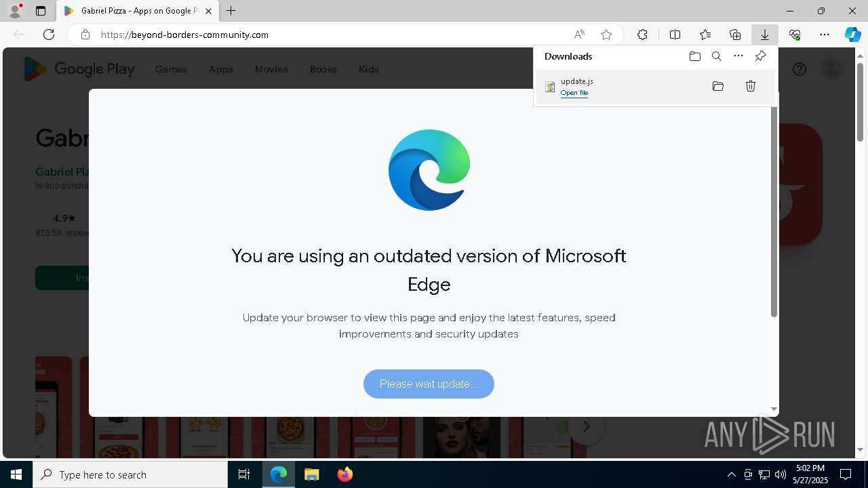868x488 pixels.
Task: Open the Favorites list icon
Action: pos(705,35)
